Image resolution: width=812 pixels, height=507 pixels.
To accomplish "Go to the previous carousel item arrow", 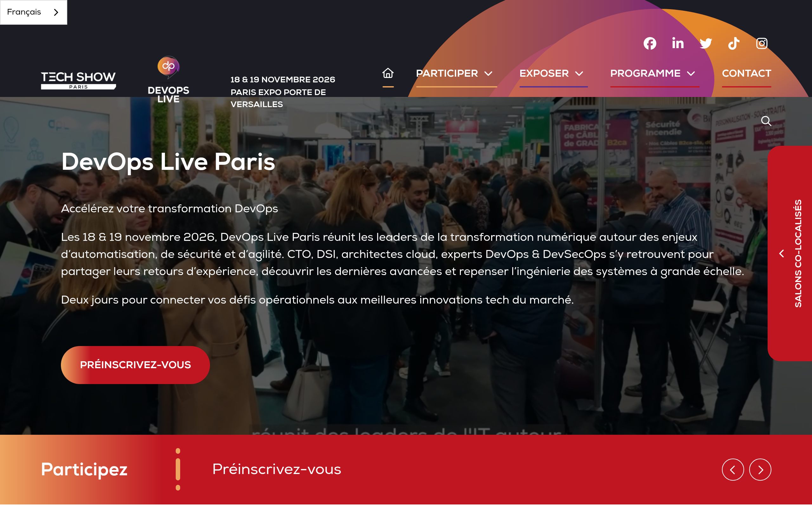I will tap(733, 469).
